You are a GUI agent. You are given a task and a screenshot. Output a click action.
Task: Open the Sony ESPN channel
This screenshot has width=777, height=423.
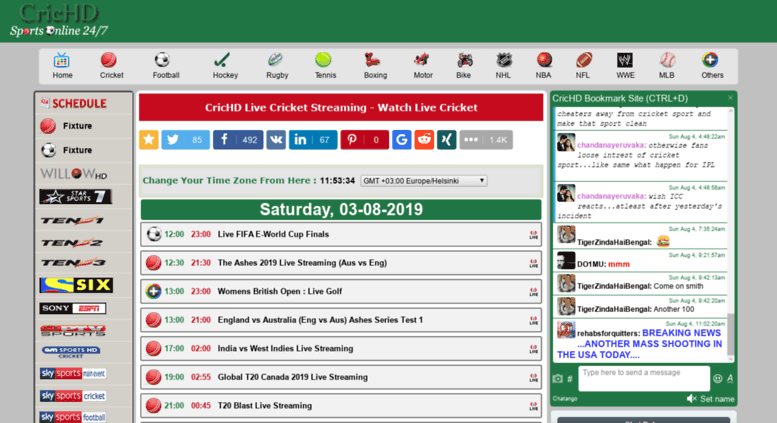(x=73, y=309)
